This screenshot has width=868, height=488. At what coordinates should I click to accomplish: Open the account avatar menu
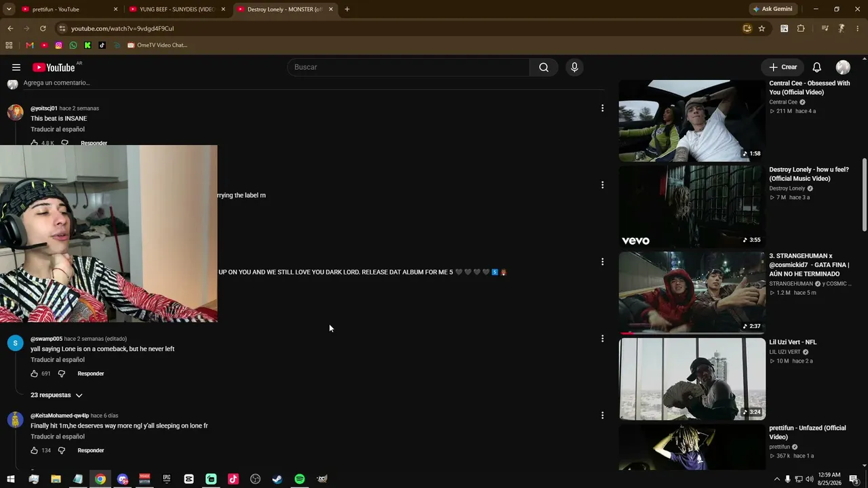click(x=843, y=67)
